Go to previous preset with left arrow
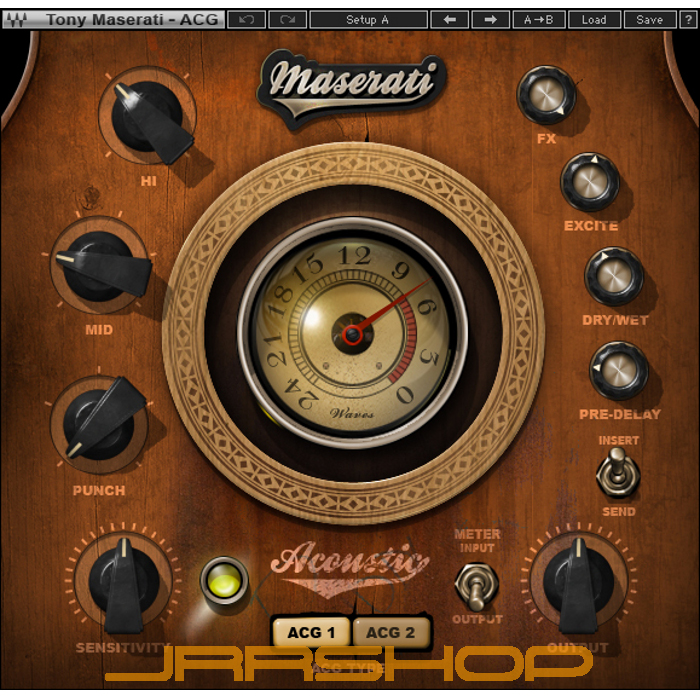The height and width of the screenshot is (700, 700). click(x=450, y=20)
